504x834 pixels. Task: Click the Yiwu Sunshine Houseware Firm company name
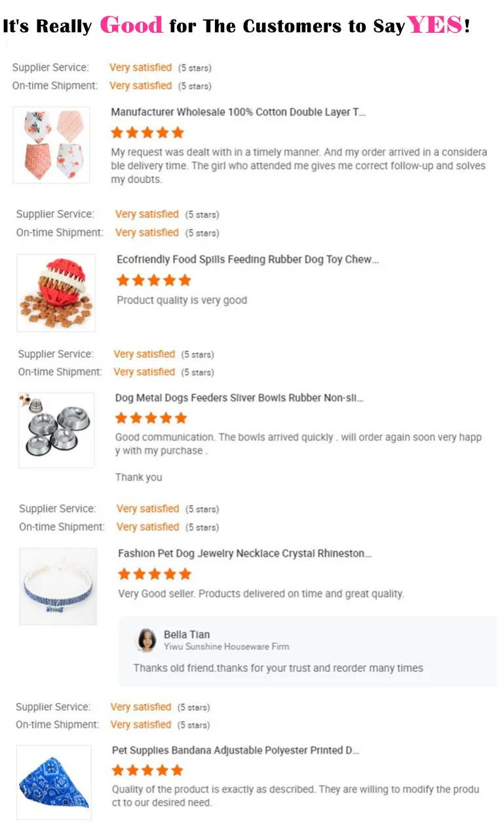click(x=226, y=646)
